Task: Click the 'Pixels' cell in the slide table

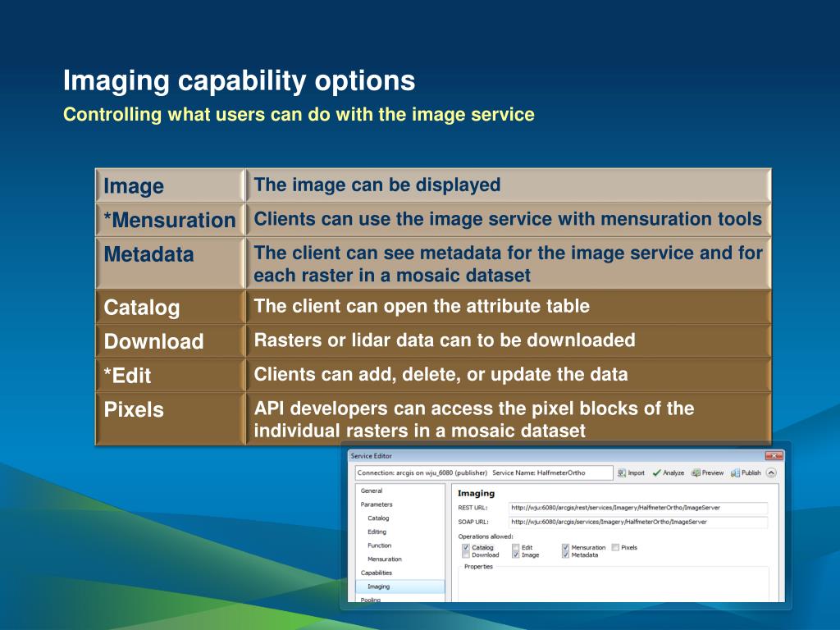Action: 170,418
